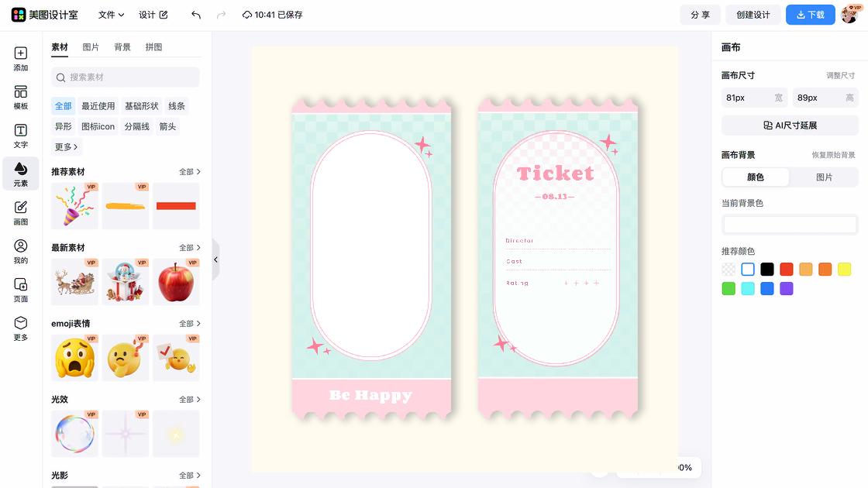Select the 文字 (Text) tool
868x488 pixels.
(21, 136)
